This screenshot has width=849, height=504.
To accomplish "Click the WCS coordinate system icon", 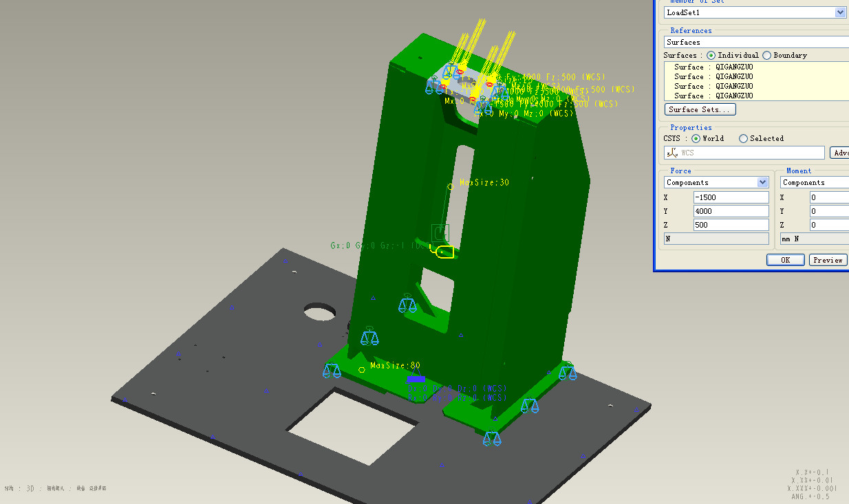I will [672, 153].
